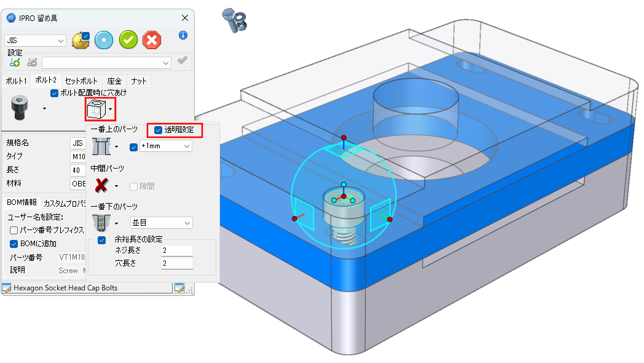Enable the パーツ番号プレフィクス checkbox

14,230
